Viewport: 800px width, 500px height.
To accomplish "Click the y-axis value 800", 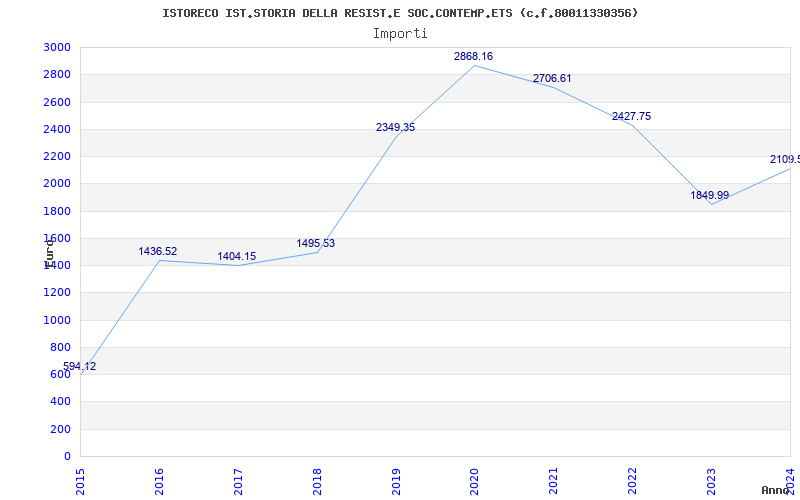I will 61,347.
